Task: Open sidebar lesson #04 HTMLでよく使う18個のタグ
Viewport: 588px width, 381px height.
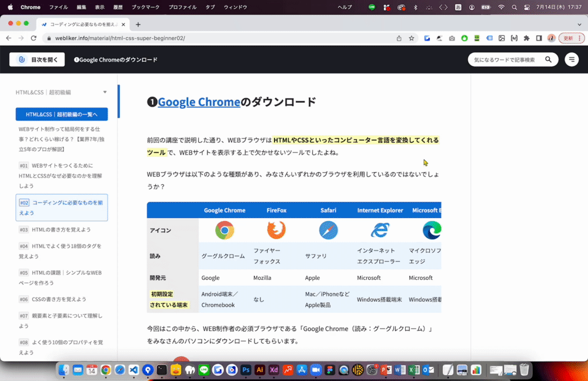Action: 61,251
